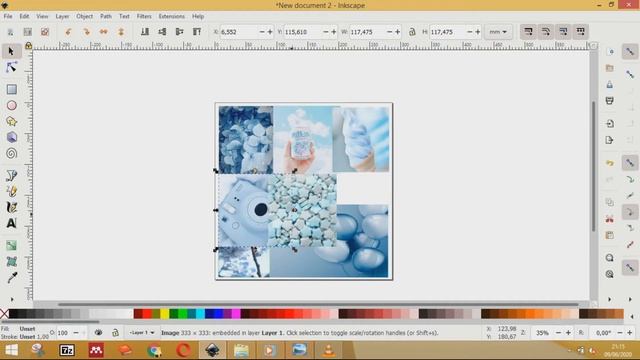Toggle current layer lock icon
640x360 pixels.
tap(116, 333)
